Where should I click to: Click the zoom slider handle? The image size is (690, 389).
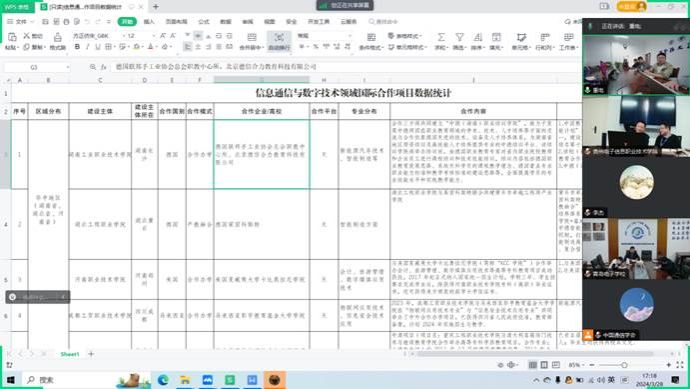tap(624, 365)
